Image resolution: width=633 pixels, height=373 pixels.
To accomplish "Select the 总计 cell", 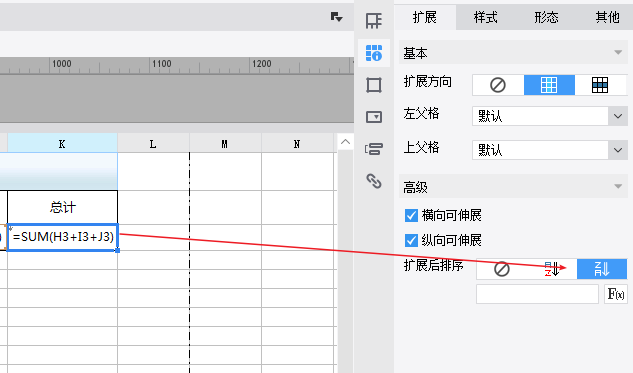I will coord(63,207).
